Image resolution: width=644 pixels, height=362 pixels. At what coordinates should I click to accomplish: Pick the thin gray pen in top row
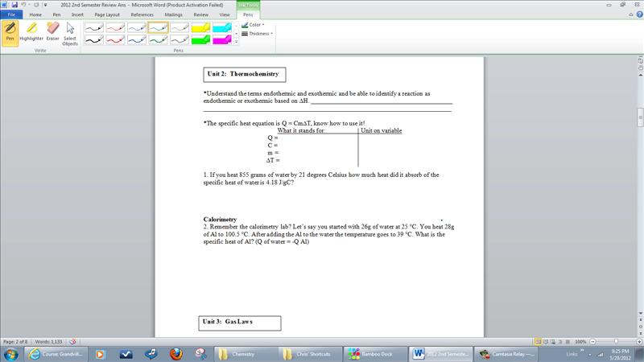[x=180, y=27]
